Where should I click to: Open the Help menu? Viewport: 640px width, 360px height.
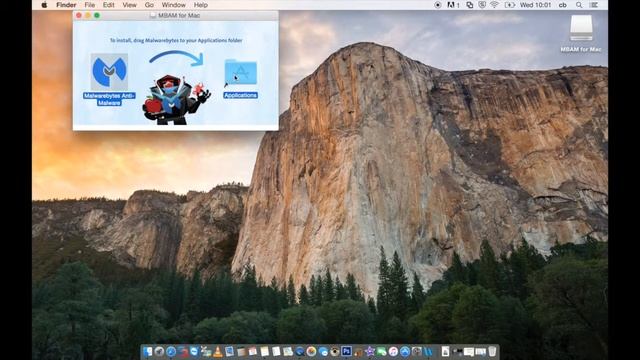pos(200,5)
